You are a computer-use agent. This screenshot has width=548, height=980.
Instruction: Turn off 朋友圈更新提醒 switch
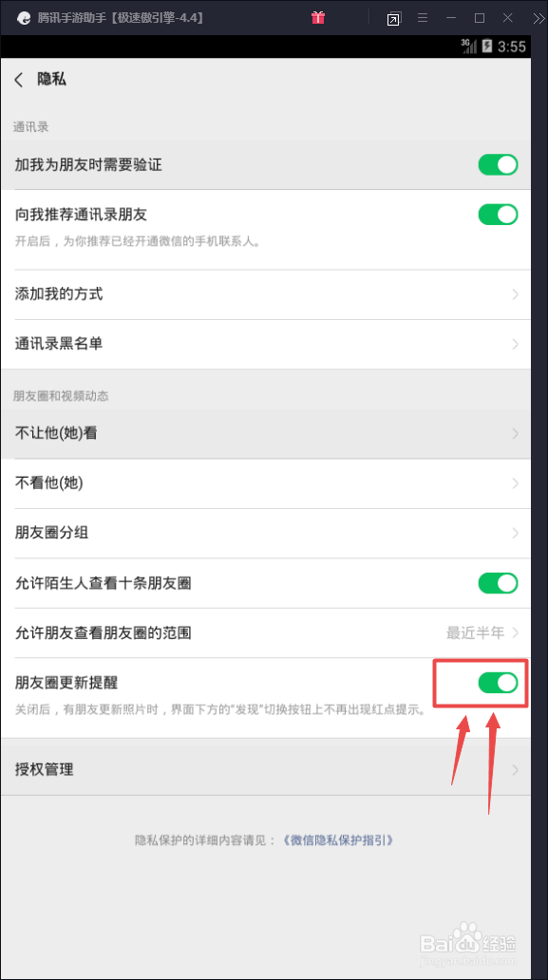click(498, 683)
